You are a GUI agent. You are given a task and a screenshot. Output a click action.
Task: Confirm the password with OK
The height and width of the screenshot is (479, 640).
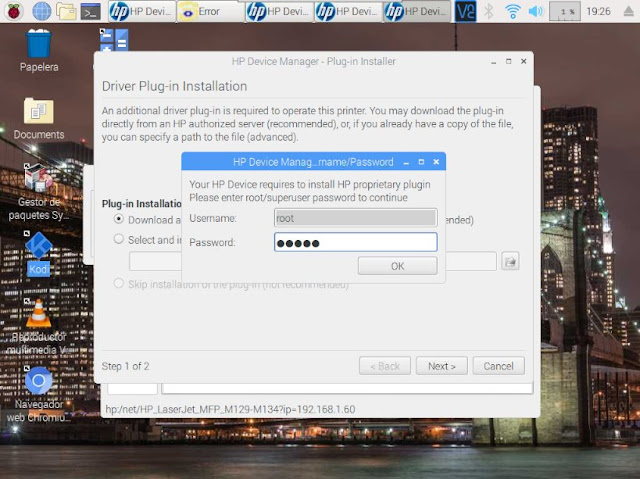pyautogui.click(x=398, y=266)
